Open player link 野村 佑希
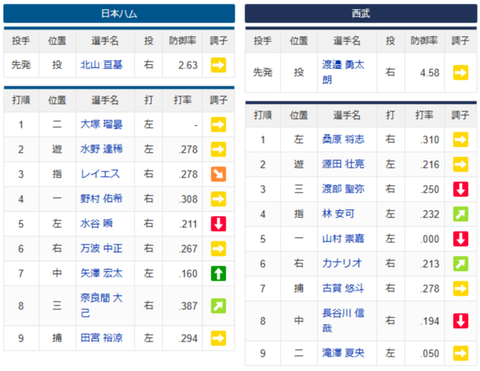Viewport: 480px width, 371px height. point(101,199)
